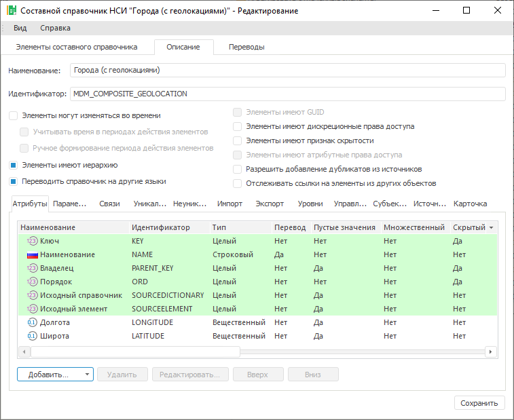Expand column options arrow after Скрытый header
The width and height of the screenshot is (514, 420).
pyautogui.click(x=491, y=228)
